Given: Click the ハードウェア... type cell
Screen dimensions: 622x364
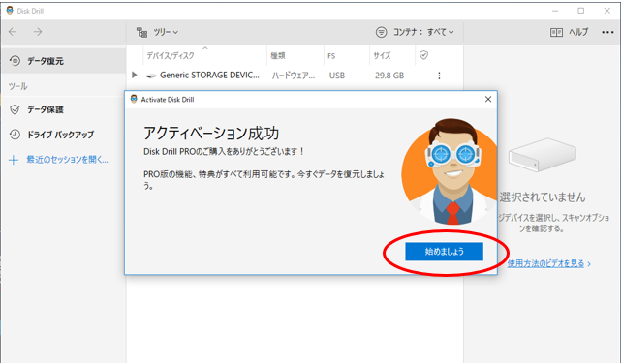Looking at the screenshot, I should click(x=294, y=76).
